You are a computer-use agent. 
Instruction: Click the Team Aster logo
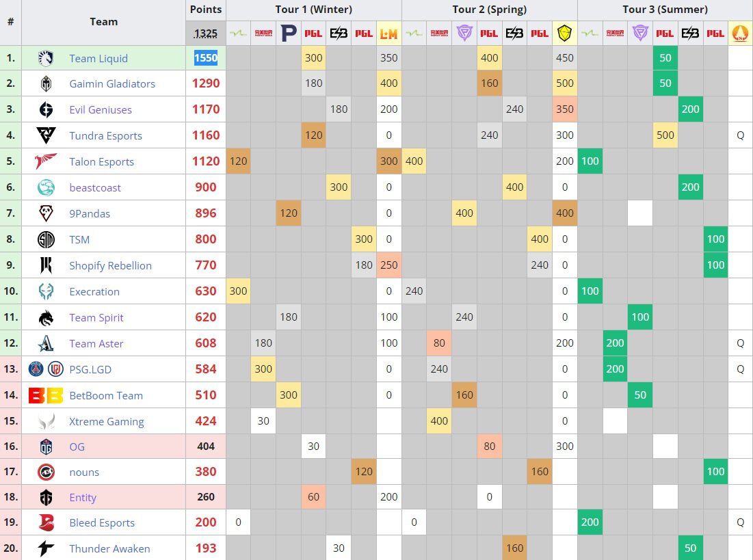coord(46,343)
